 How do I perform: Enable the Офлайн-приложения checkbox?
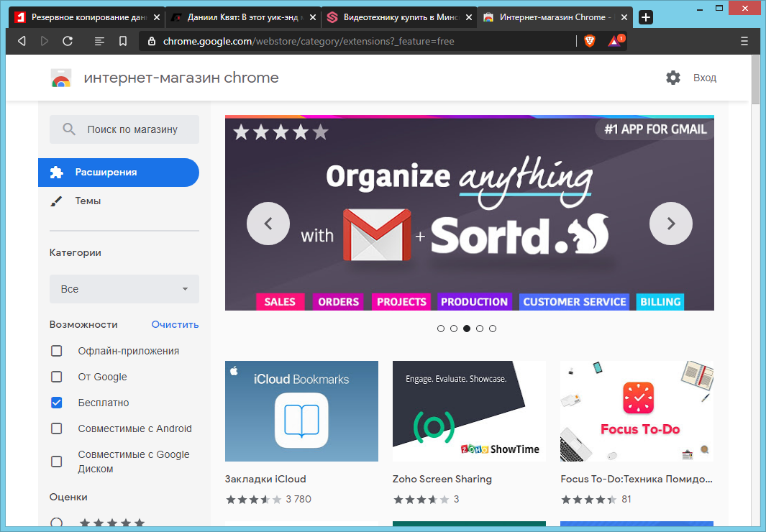tap(57, 351)
